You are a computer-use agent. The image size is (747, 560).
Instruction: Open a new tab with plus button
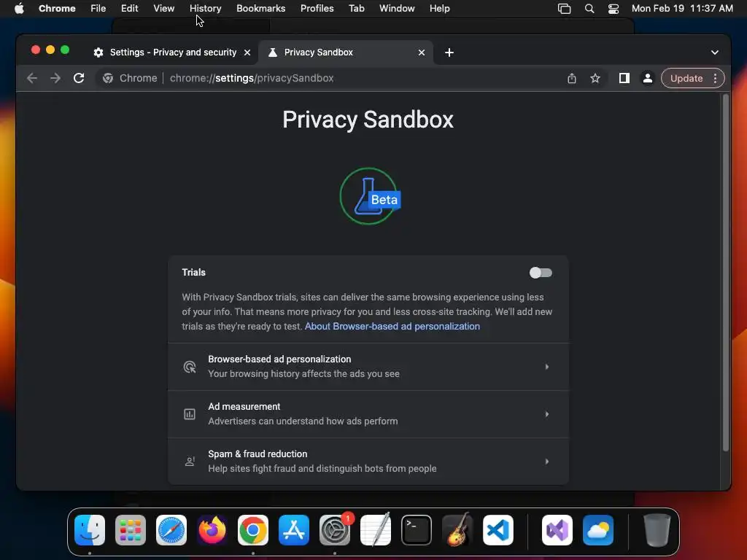pyautogui.click(x=449, y=52)
